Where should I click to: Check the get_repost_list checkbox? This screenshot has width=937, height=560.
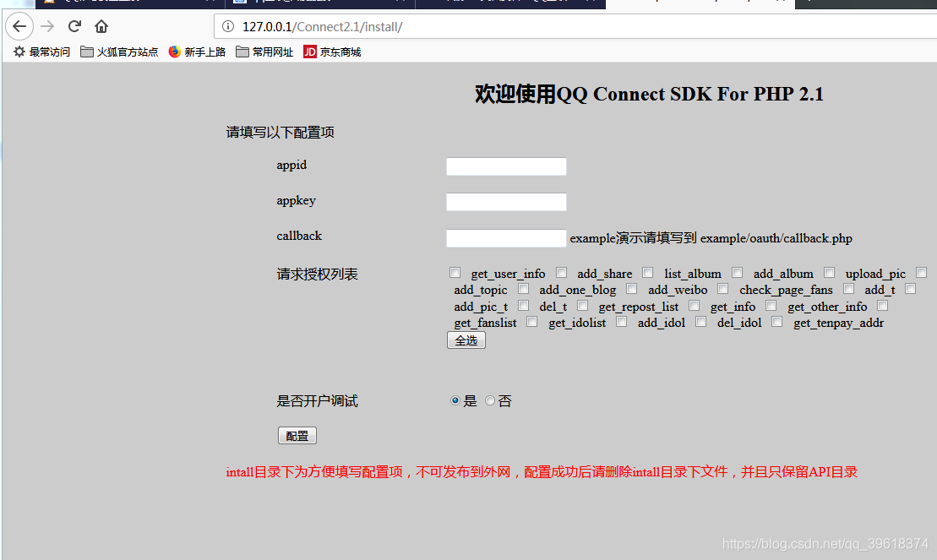click(583, 306)
